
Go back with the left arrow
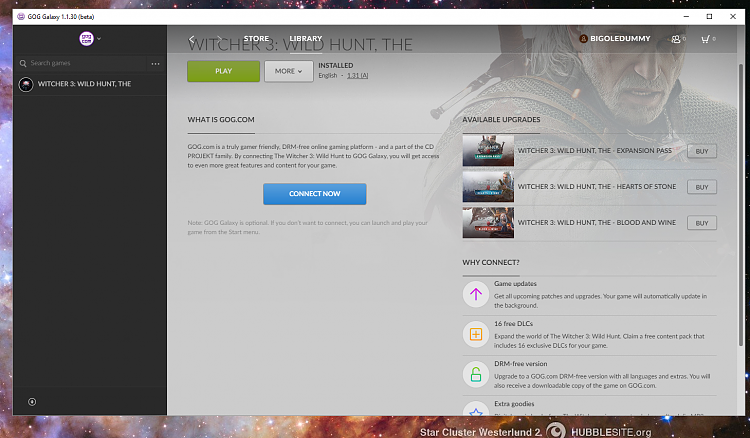coord(192,39)
